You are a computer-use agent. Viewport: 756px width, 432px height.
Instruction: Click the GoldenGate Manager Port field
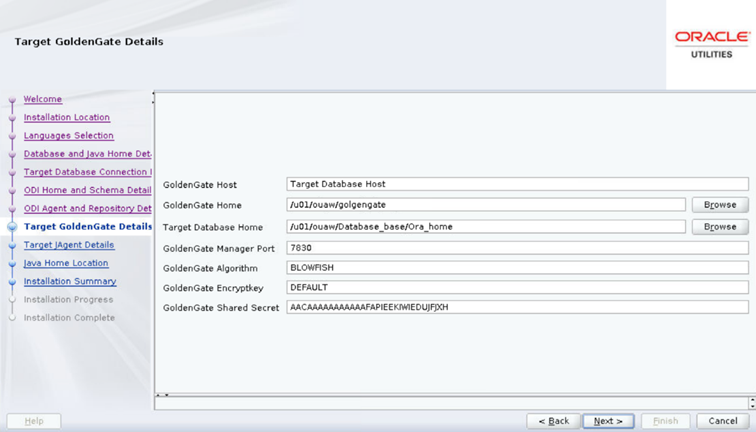(517, 248)
